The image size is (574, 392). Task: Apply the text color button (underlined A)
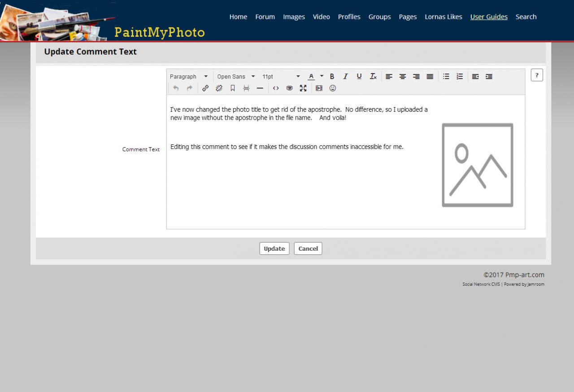pyautogui.click(x=311, y=77)
